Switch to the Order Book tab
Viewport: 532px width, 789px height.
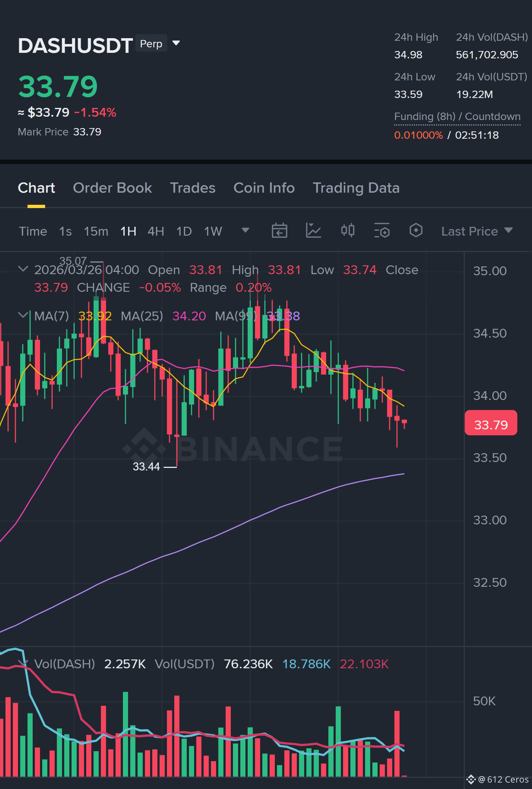click(x=112, y=188)
